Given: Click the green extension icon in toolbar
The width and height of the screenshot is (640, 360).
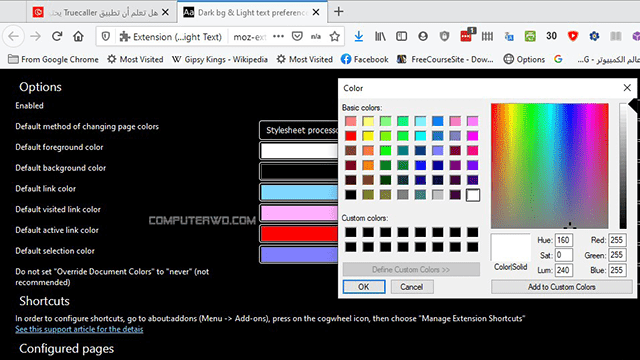Looking at the screenshot, I should pos(530,36).
